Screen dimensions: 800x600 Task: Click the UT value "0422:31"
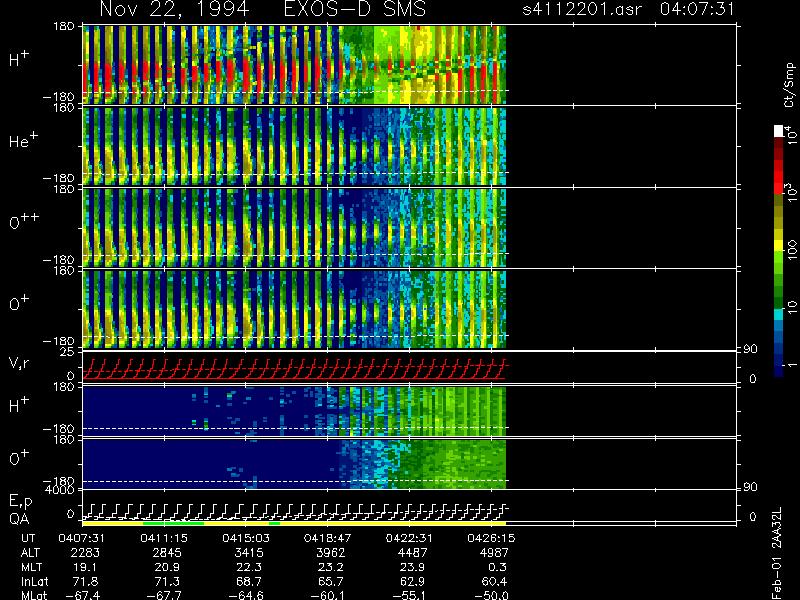(x=409, y=538)
